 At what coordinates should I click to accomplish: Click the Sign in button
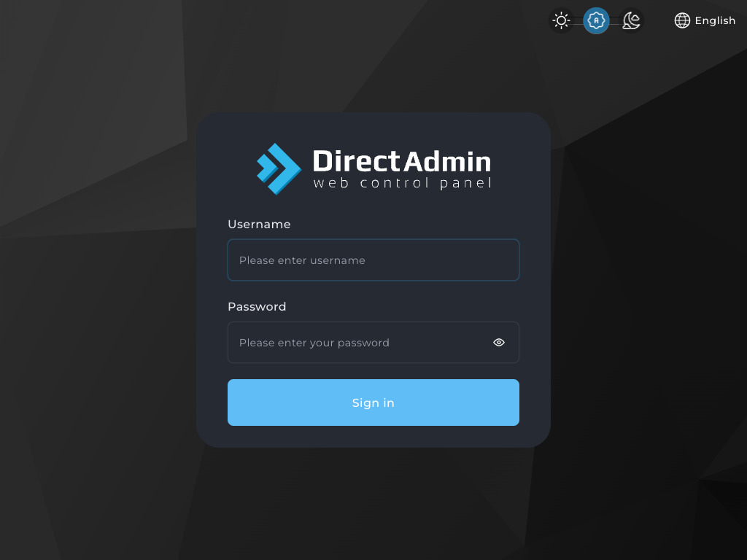[373, 402]
